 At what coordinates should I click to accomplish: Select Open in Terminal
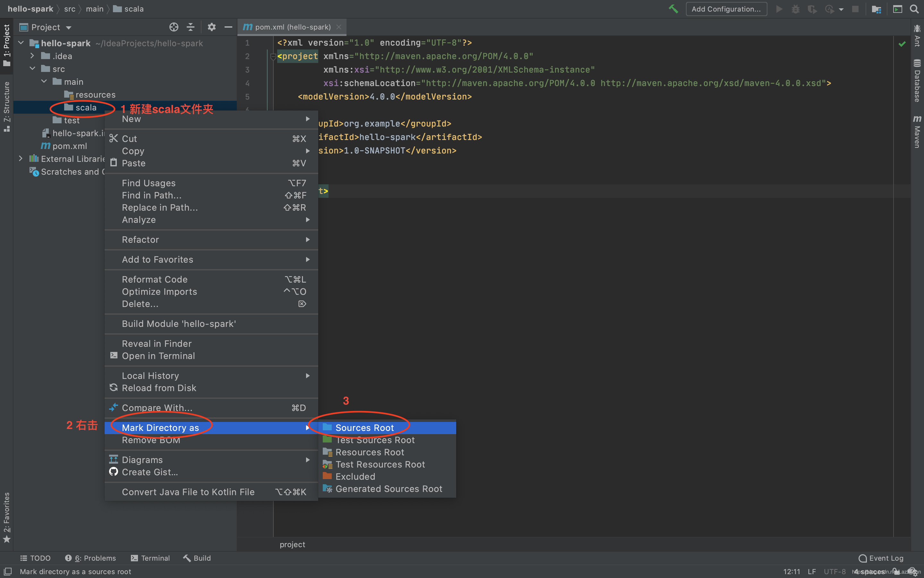point(211,355)
